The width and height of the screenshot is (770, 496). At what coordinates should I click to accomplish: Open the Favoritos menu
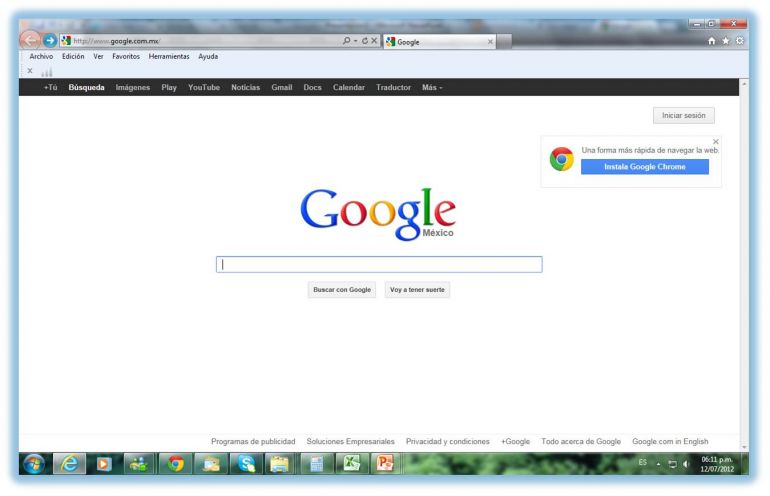126,56
